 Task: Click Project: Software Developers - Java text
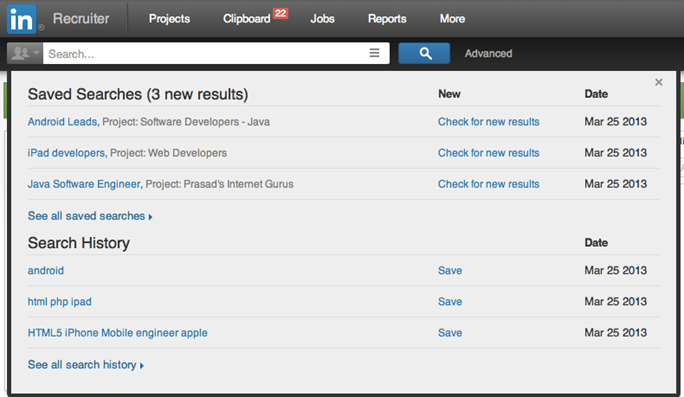(186, 122)
